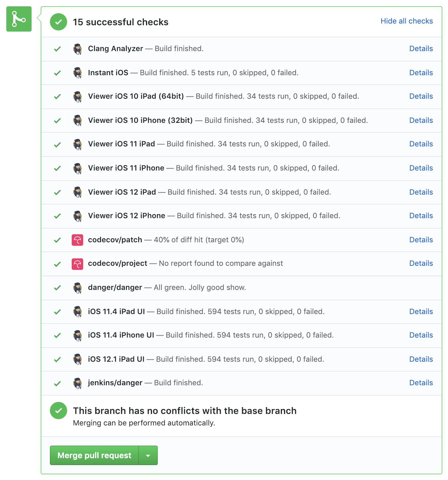Screen dimensions: 448x480
Task: View Details for iOS 12.1 iPad UI
Action: tap(421, 359)
